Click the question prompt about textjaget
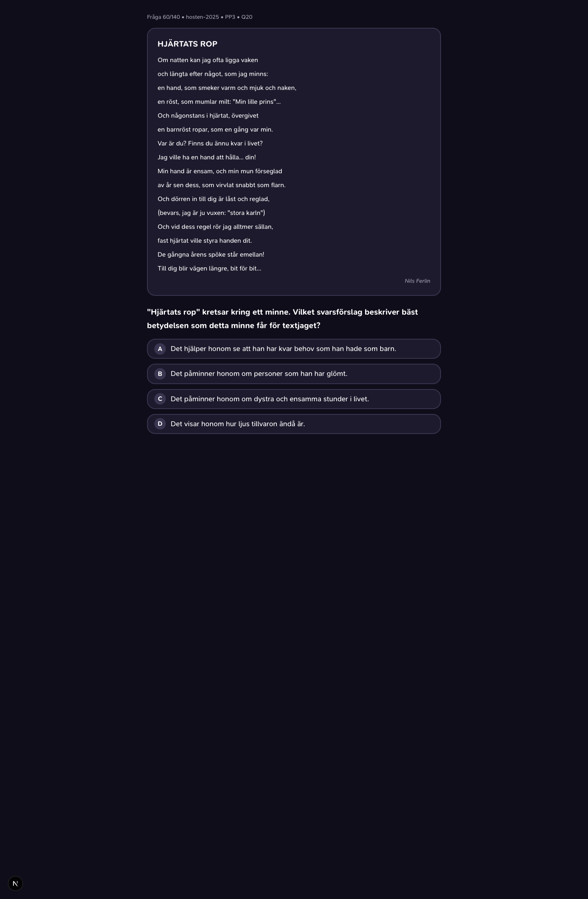 click(282, 319)
